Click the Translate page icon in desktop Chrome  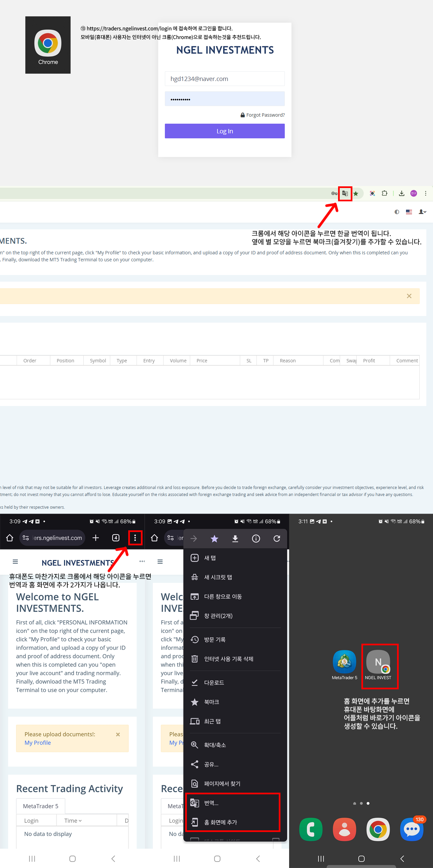point(345,193)
